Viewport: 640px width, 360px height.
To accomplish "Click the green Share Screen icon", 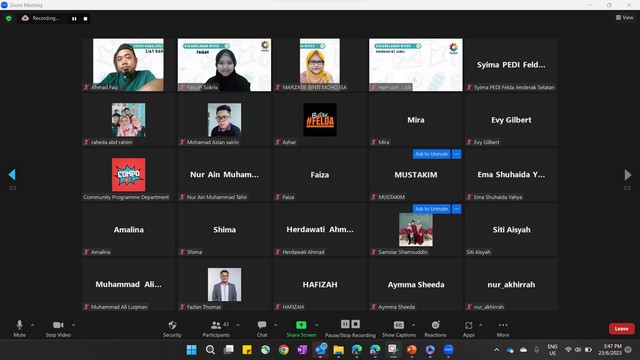I will click(x=301, y=325).
